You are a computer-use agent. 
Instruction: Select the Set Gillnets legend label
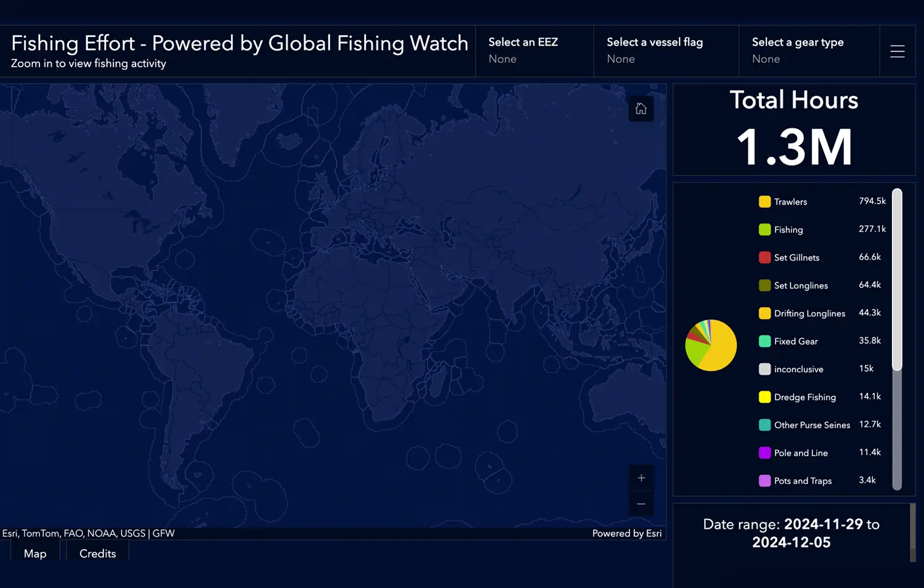click(796, 258)
